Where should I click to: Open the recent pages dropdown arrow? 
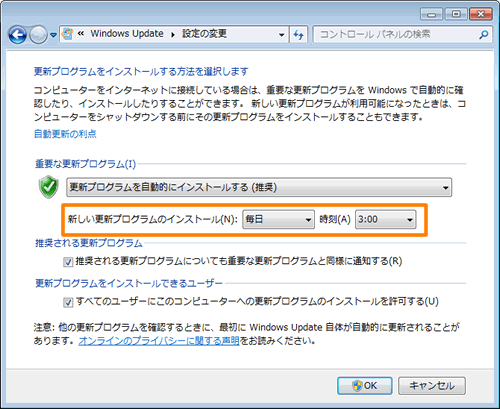53,35
